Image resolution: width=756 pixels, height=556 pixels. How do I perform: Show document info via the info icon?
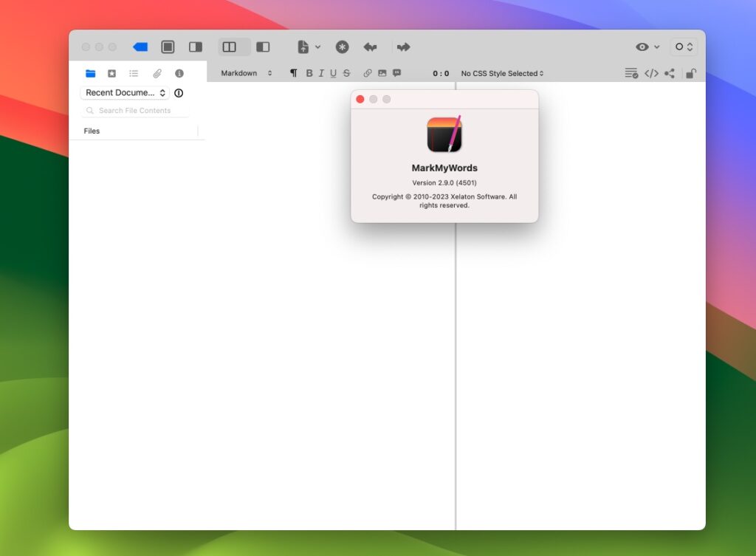(178, 73)
